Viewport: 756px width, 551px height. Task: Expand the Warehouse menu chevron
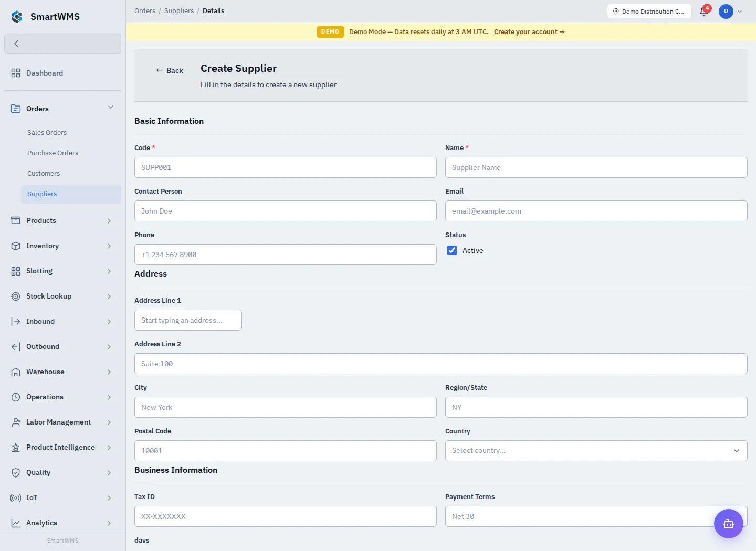pos(109,372)
